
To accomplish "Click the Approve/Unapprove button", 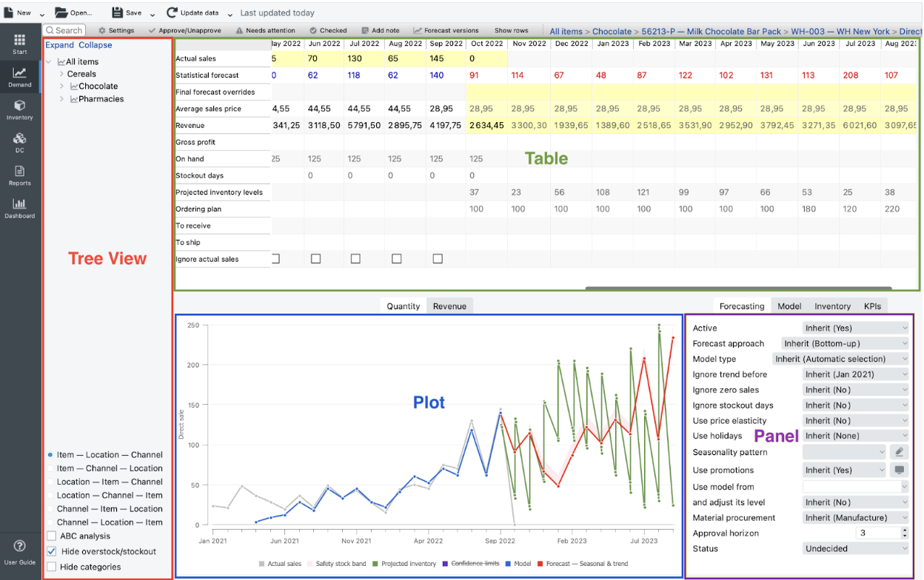I will pyautogui.click(x=184, y=30).
